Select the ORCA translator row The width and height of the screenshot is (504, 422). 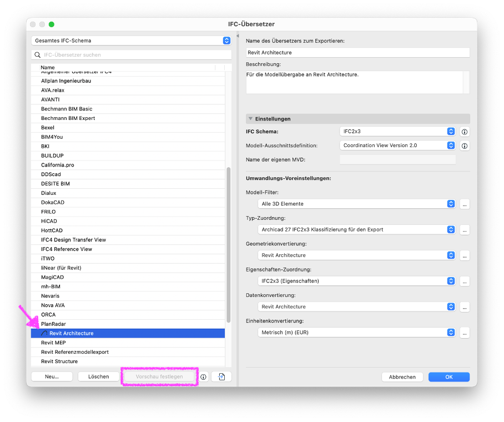(128, 315)
